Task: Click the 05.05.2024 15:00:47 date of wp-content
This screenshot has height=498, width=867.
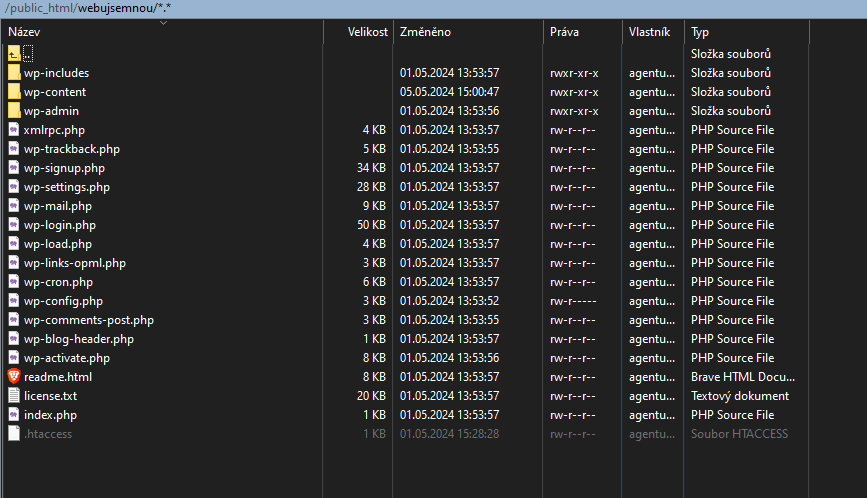Action: click(450, 92)
